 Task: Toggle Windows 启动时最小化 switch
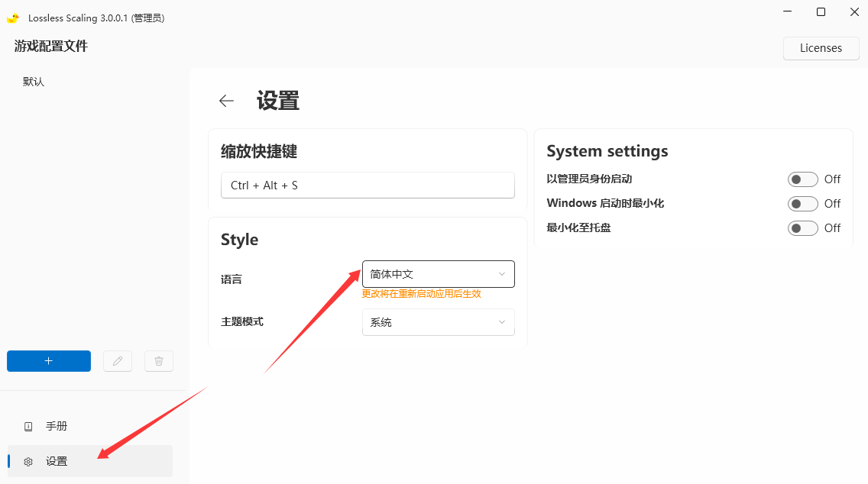[803, 204]
